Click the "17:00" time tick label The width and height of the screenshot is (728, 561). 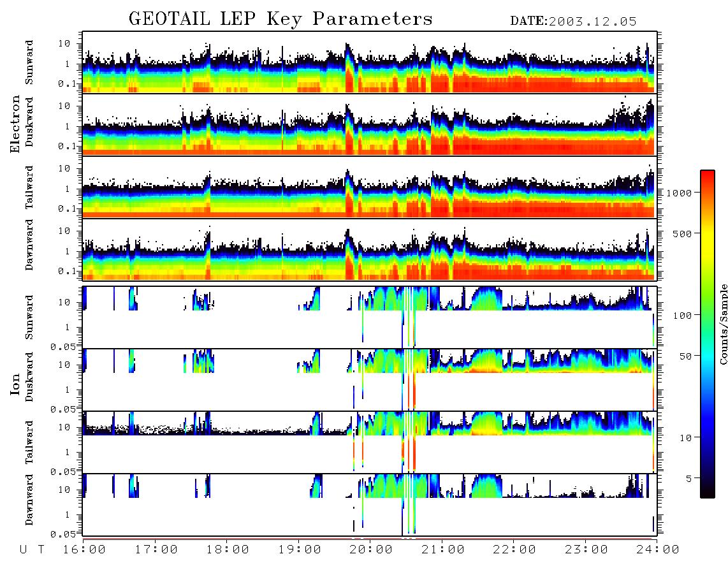(156, 550)
